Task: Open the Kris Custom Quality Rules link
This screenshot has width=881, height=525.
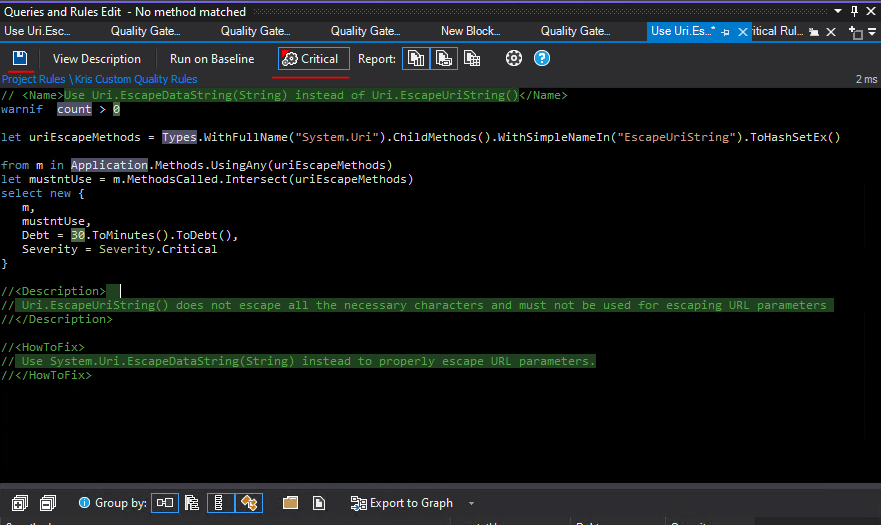Action: click(x=136, y=79)
